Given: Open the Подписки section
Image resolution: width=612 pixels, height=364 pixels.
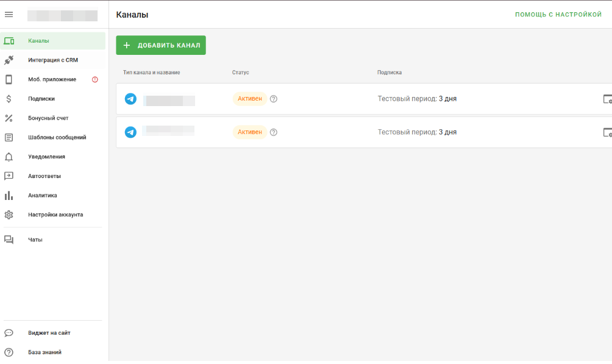Looking at the screenshot, I should coord(52,99).
